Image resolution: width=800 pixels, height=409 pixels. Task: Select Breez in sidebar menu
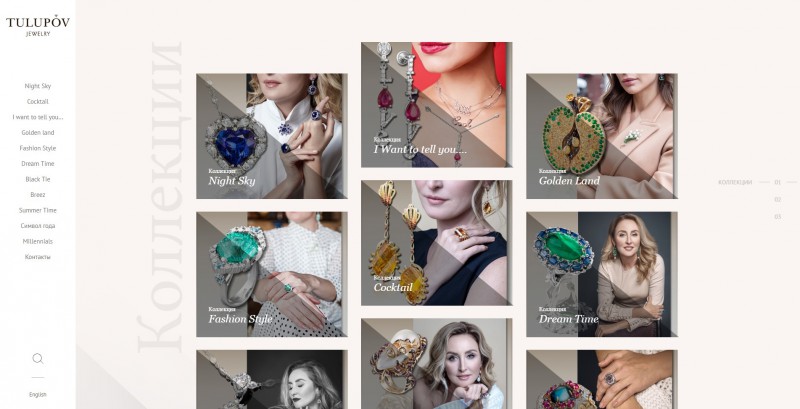pos(38,195)
